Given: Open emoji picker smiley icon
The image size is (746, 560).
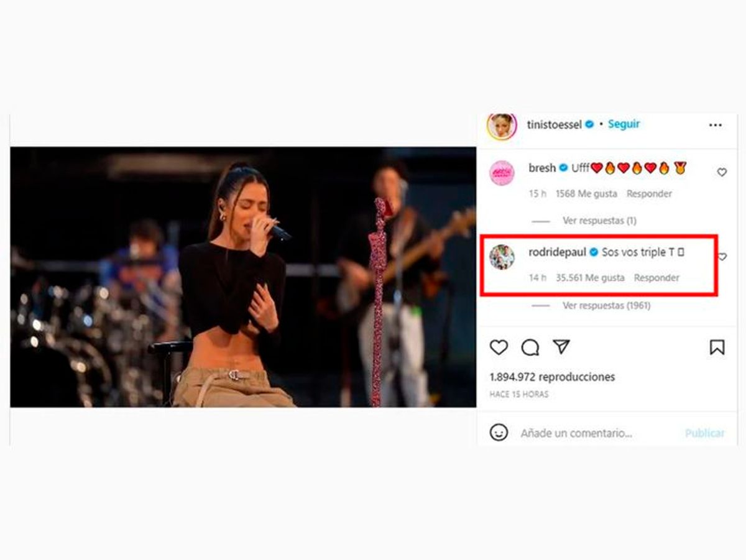Looking at the screenshot, I should 499,433.
